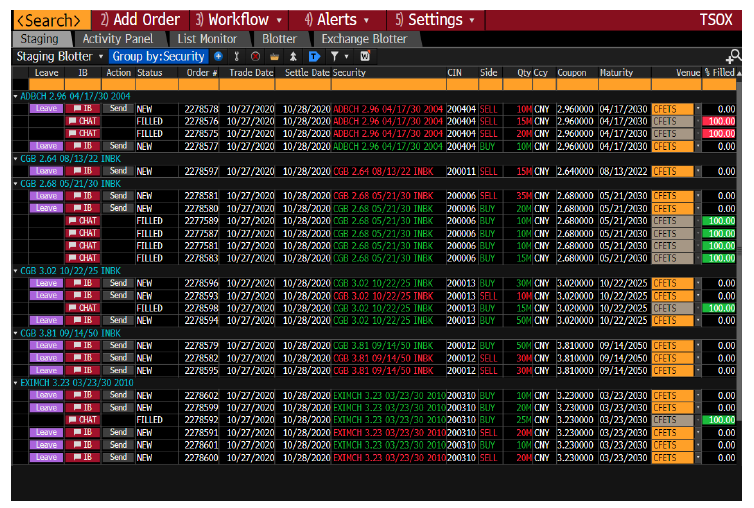Collapse the CGB 3.02 10/22/25 INBK group
754x508 pixels.
pyautogui.click(x=15, y=270)
